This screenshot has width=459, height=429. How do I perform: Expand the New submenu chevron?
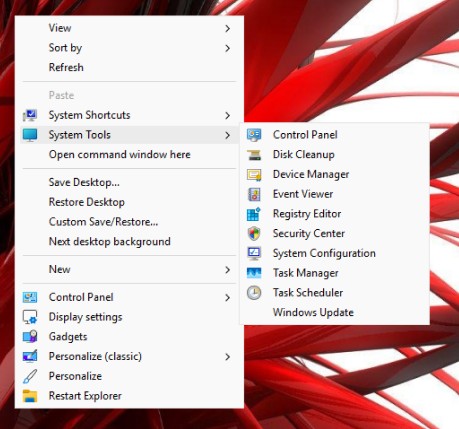228,270
